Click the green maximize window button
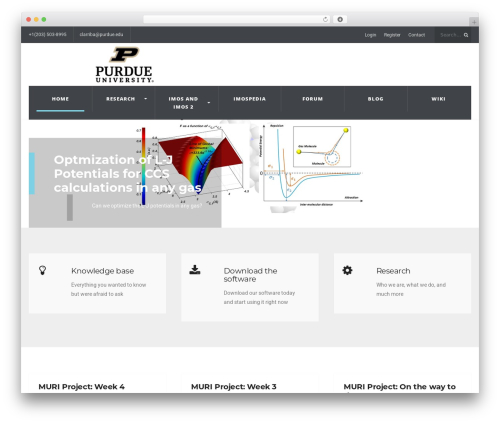The width and height of the screenshot is (500, 423). coord(44,19)
